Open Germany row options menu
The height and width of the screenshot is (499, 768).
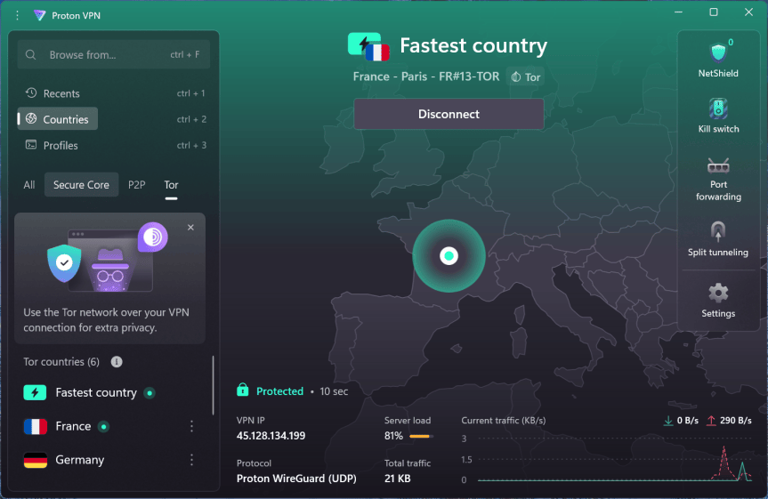pyautogui.click(x=192, y=460)
